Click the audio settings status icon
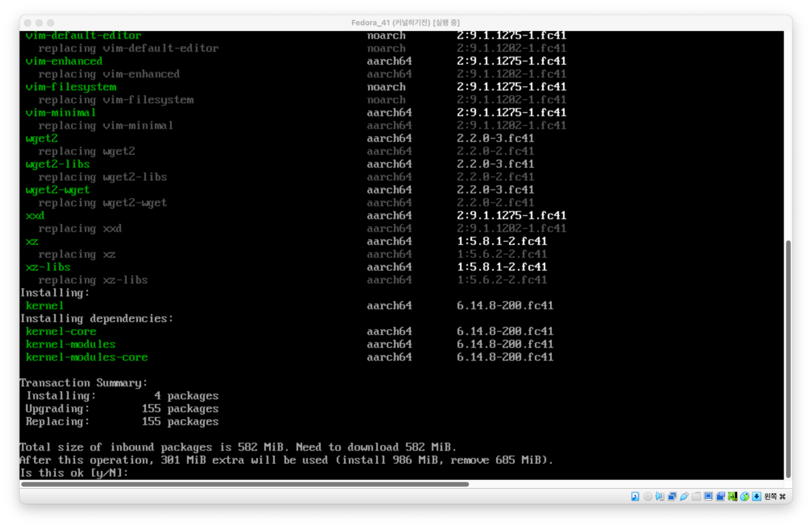Screen dimensions: 812x528 (660, 496)
